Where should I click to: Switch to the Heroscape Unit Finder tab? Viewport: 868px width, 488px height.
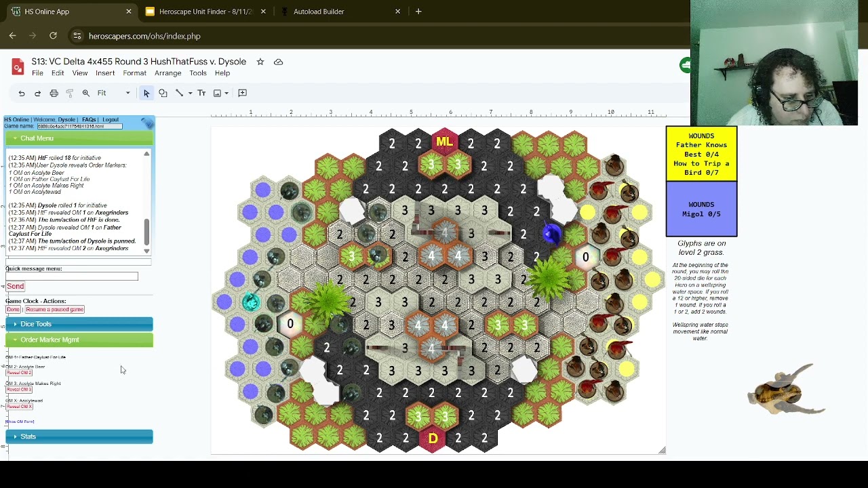(205, 12)
